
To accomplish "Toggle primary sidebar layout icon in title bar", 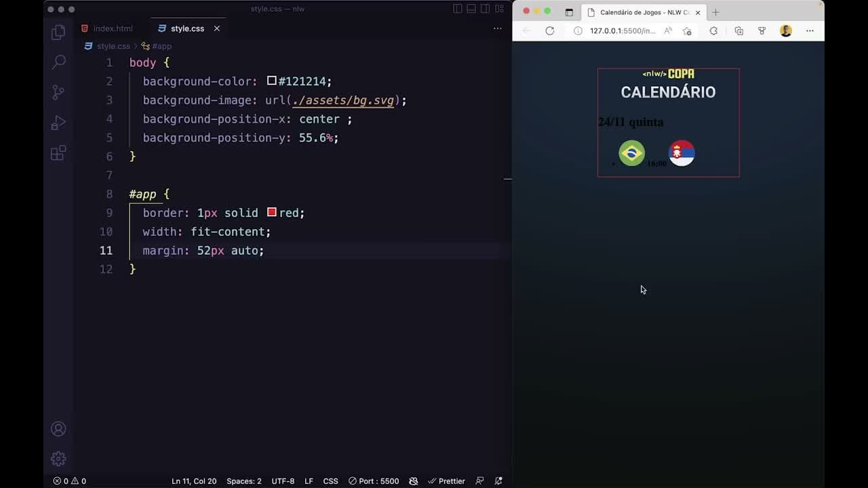I will (457, 9).
